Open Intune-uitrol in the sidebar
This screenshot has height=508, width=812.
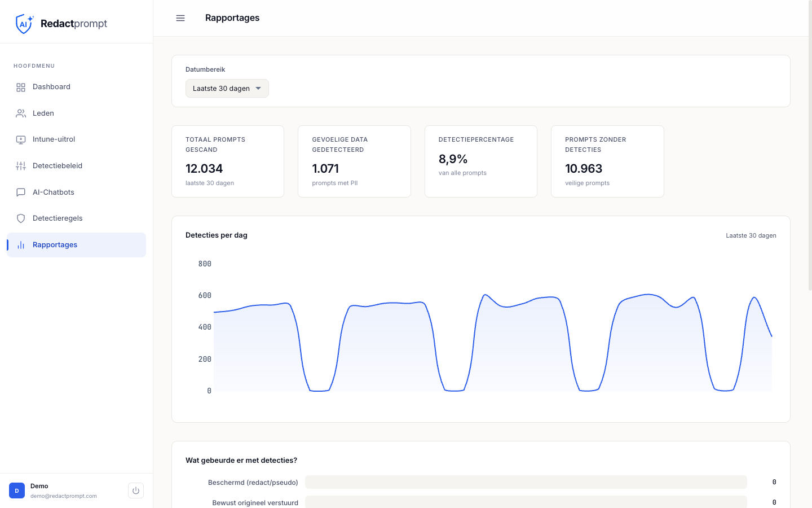tap(76, 139)
